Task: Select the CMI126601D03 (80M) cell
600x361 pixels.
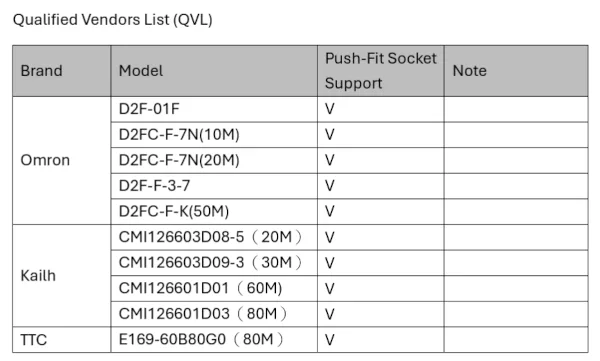Action: click(x=214, y=314)
